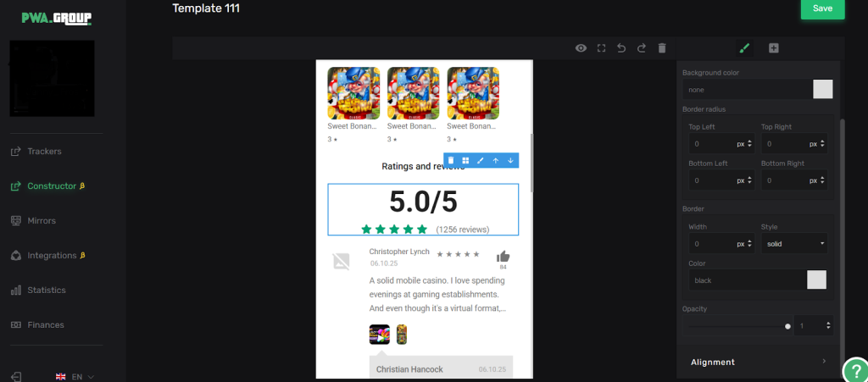Image resolution: width=868 pixels, height=382 pixels.
Task: Open the border Style dropdown showing solid
Action: 794,244
